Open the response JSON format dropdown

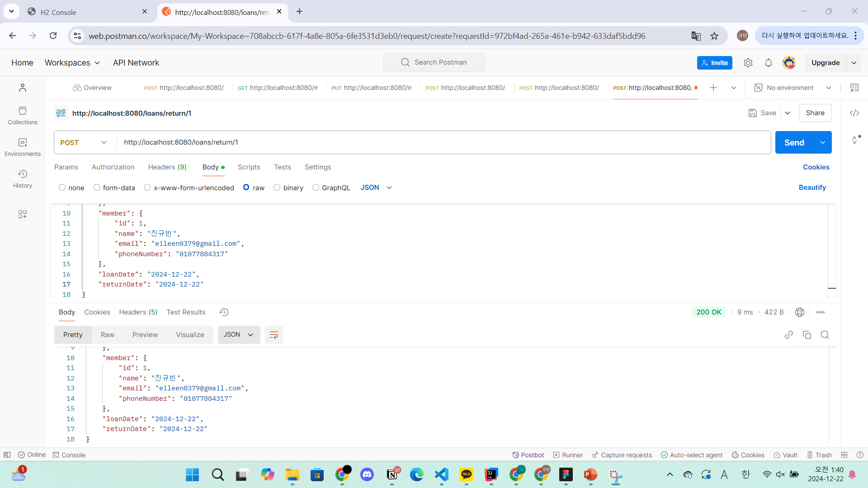239,335
